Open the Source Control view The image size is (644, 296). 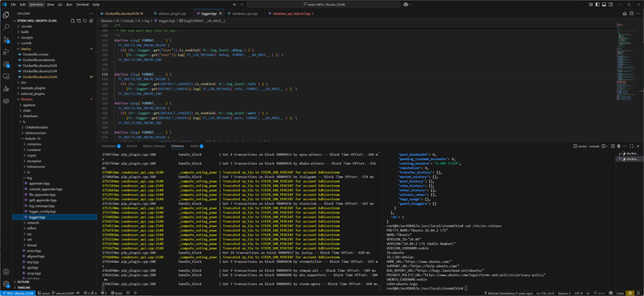[6, 39]
